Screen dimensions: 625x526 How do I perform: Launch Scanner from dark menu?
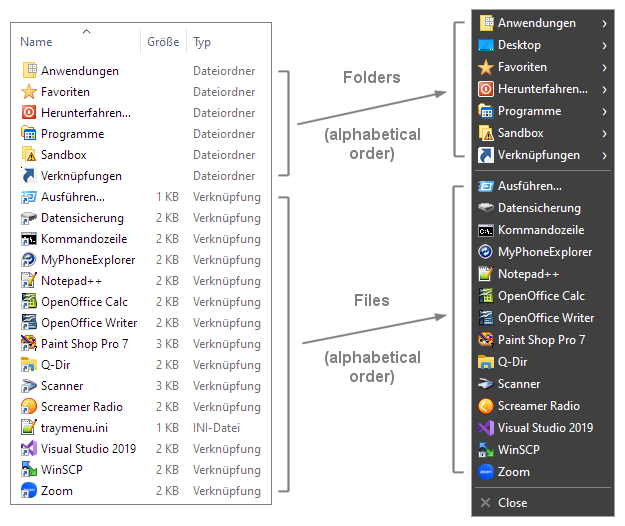[543, 384]
